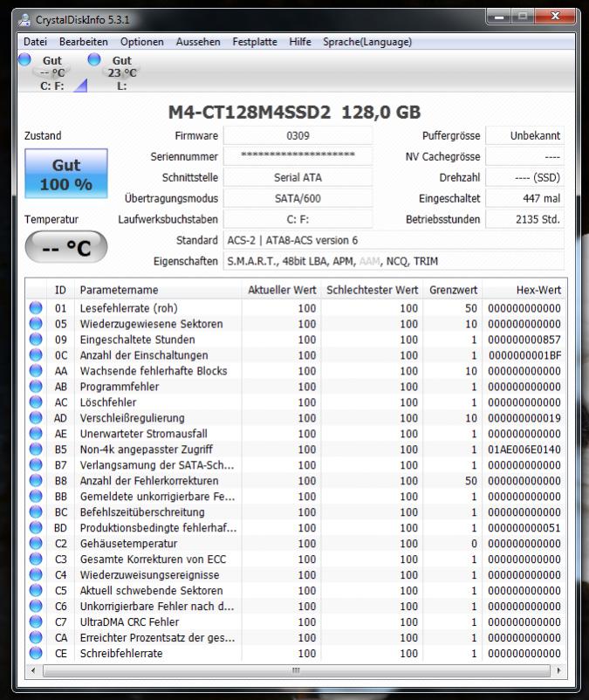Click the CrystalDiskInfo title bar icon
Screen dimensions: 589x700
tap(25, 20)
